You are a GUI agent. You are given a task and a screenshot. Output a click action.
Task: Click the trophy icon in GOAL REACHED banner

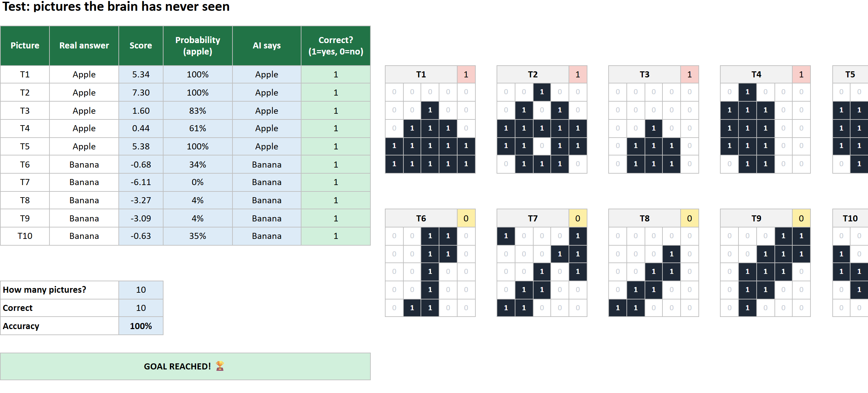tap(220, 366)
